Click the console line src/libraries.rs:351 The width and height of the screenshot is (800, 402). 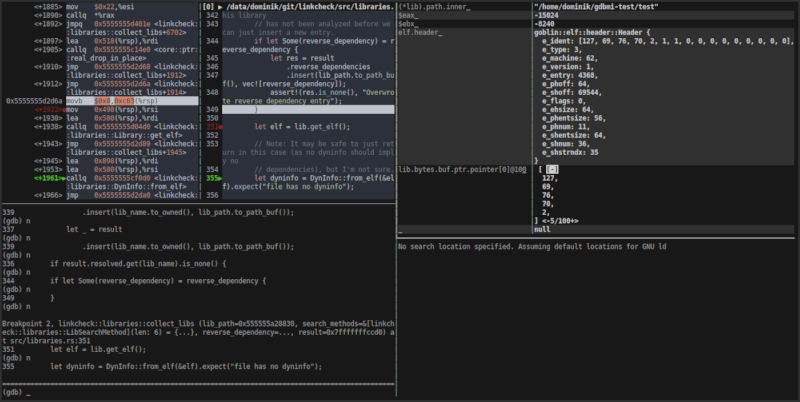(46, 341)
